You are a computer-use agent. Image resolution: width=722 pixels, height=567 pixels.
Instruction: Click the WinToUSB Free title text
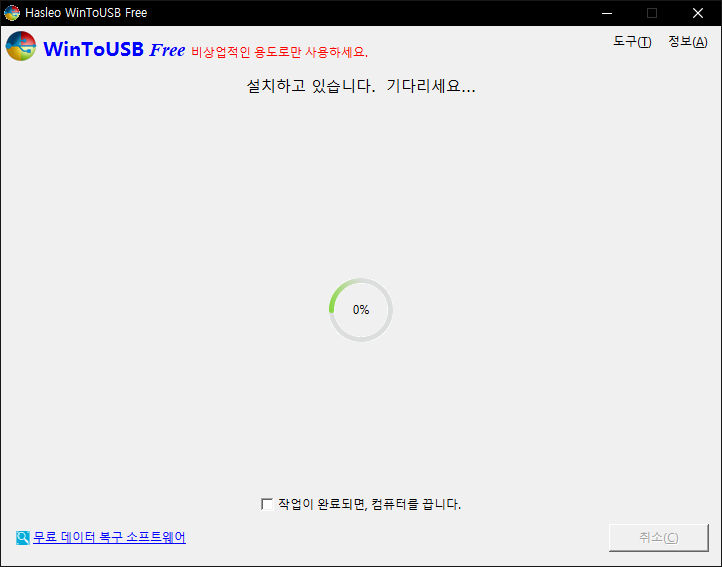click(114, 49)
